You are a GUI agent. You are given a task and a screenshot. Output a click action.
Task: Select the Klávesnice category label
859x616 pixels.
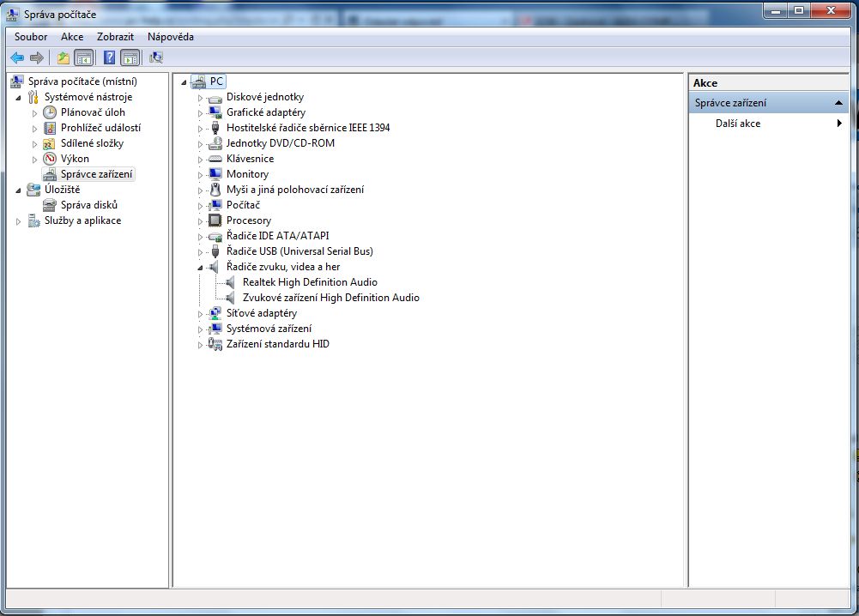[x=251, y=158]
